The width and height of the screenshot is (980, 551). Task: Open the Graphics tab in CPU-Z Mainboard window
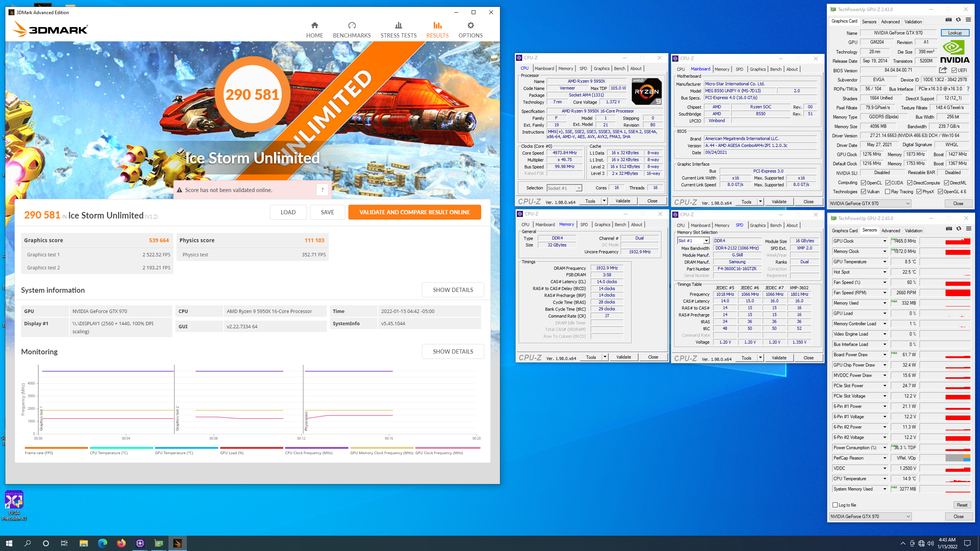click(758, 69)
